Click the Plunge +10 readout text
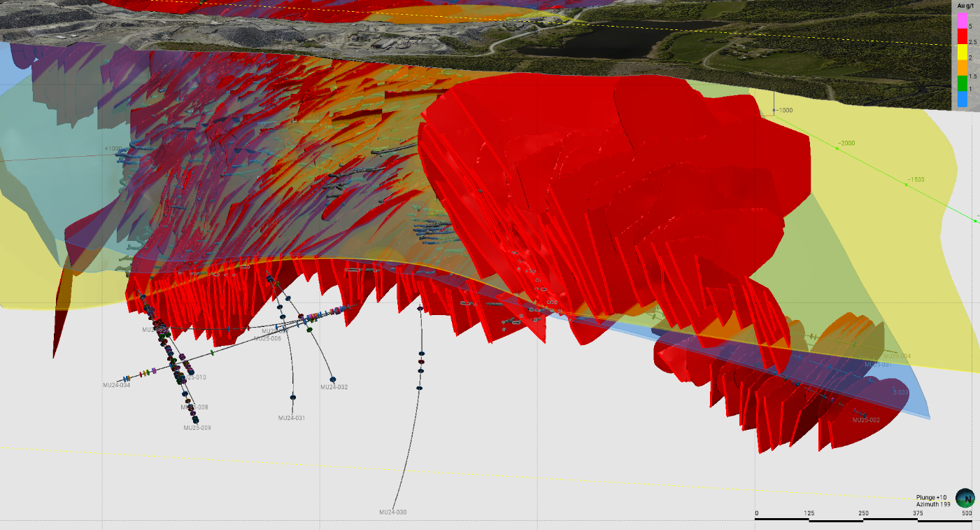 click(930, 496)
